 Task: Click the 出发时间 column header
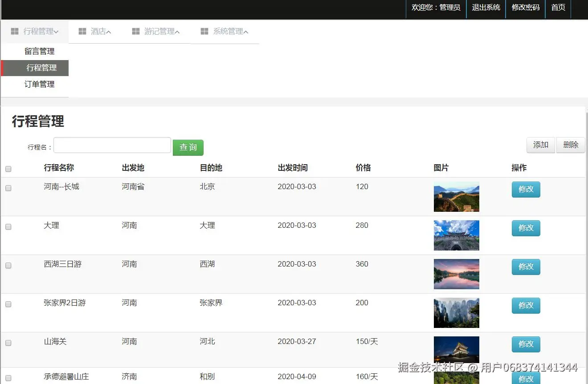293,168
